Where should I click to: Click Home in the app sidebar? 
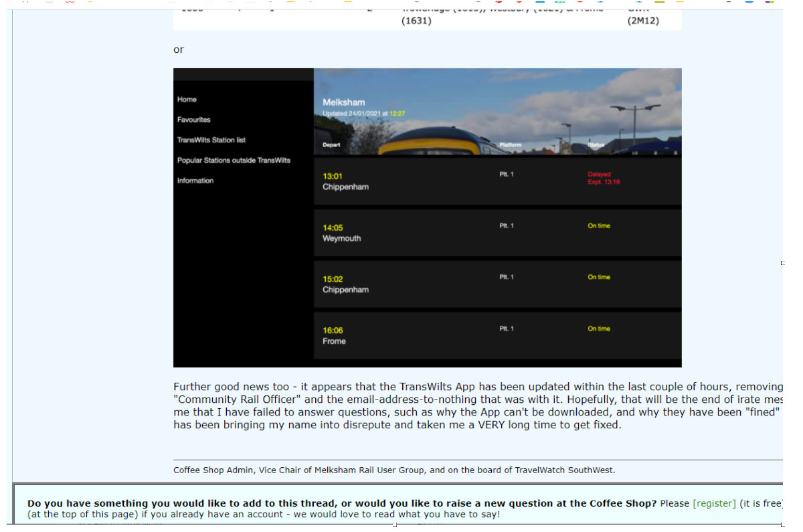pos(187,100)
